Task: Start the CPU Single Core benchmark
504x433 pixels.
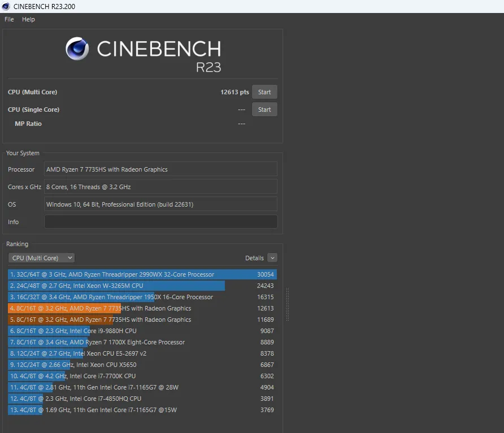Action: 264,110
